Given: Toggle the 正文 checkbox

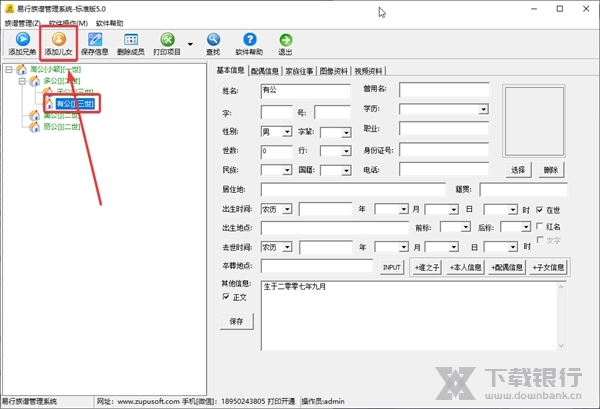Looking at the screenshot, I should click(226, 297).
